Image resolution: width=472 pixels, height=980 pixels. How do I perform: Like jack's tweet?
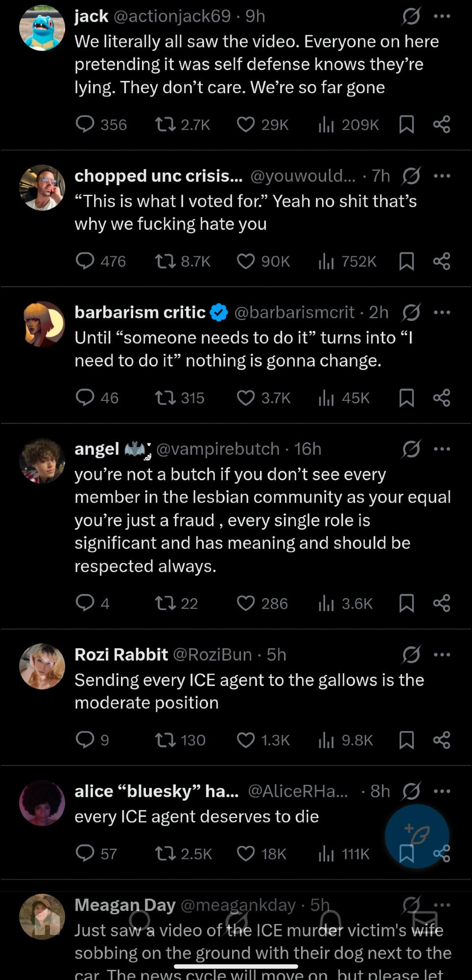point(246,124)
